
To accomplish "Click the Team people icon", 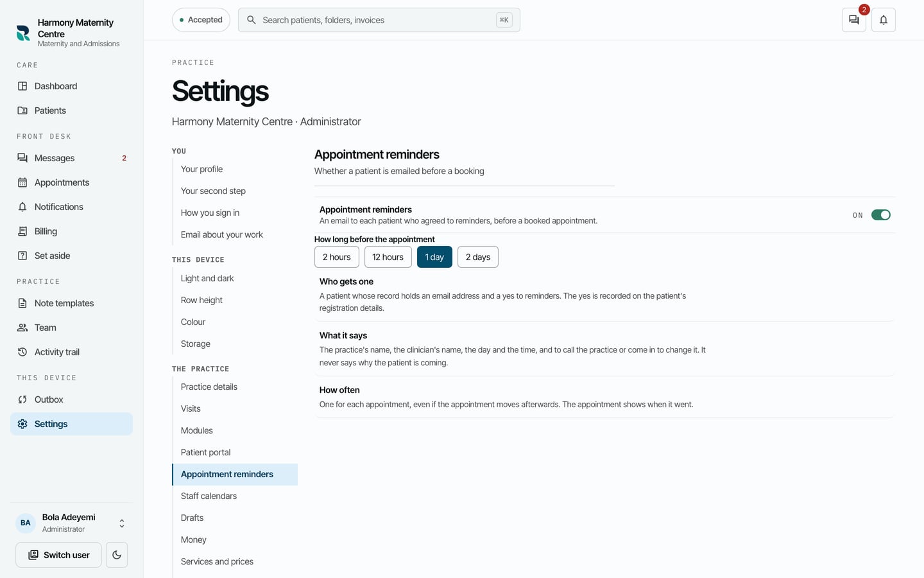I will pos(22,328).
